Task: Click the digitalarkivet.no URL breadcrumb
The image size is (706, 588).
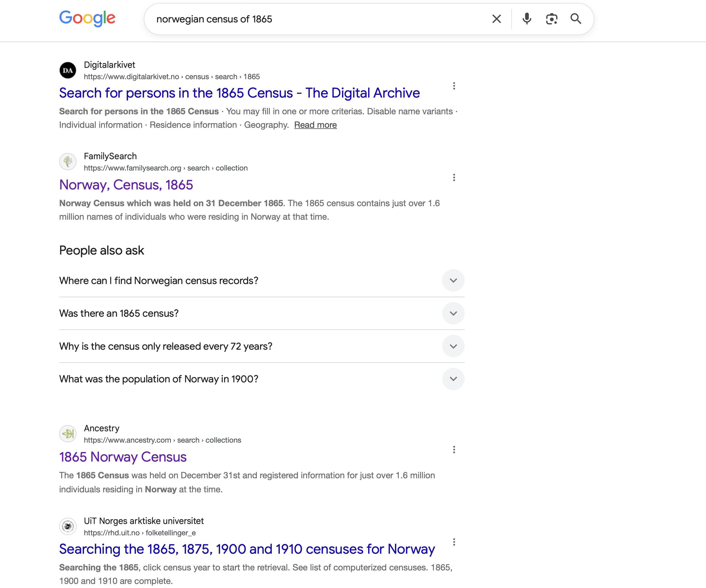Action: pyautogui.click(x=172, y=77)
